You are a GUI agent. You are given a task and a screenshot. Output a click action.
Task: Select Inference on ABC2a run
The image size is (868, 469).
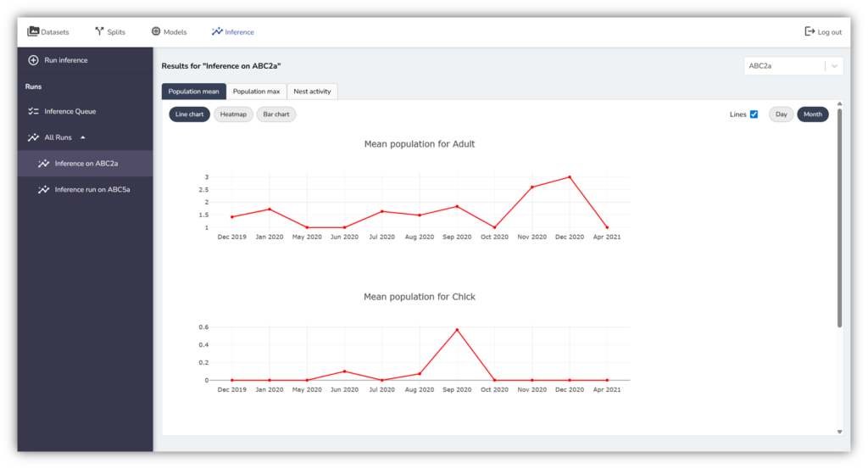click(x=86, y=164)
